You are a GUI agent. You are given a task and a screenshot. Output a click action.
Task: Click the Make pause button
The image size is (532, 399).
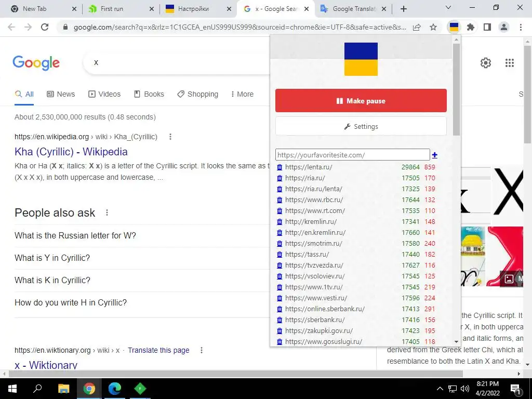click(x=361, y=101)
